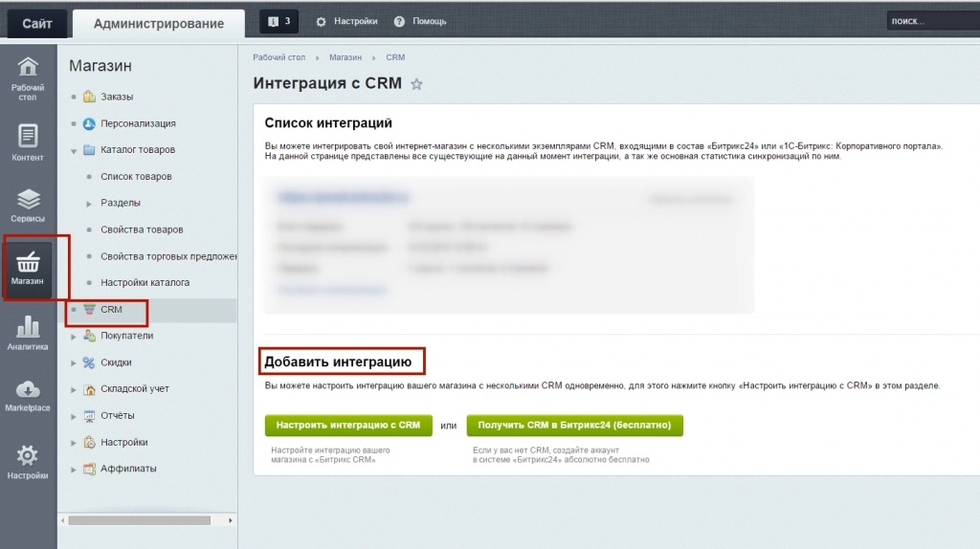Open Список товаров in the tree
Viewport: 980px width, 549px height.
pos(136,176)
